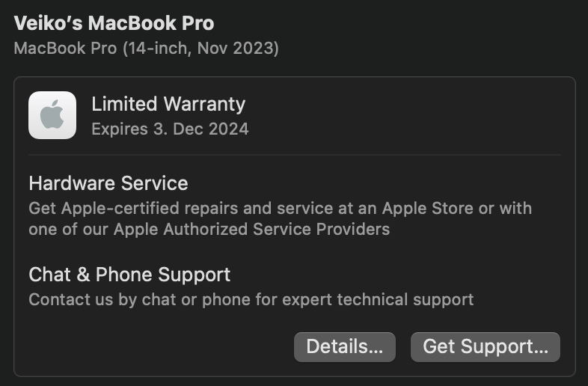Click the Hardware Service heading
Image resolution: width=588 pixels, height=386 pixels.
click(x=108, y=183)
